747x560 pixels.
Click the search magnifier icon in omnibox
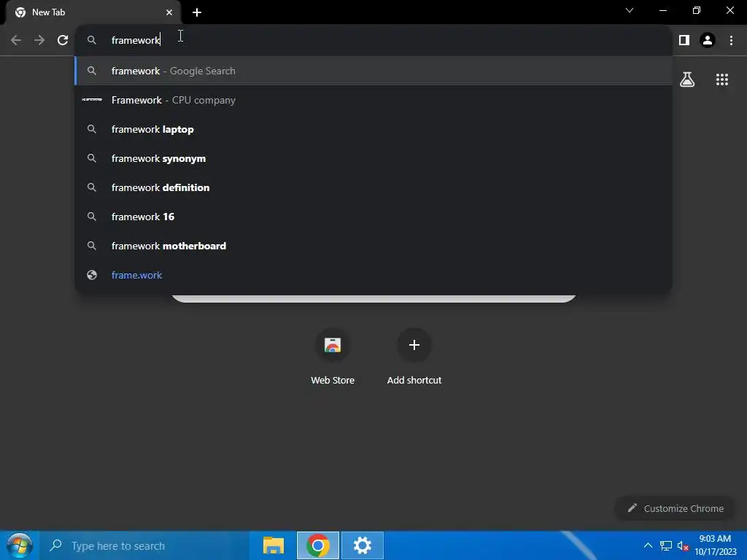click(x=91, y=40)
